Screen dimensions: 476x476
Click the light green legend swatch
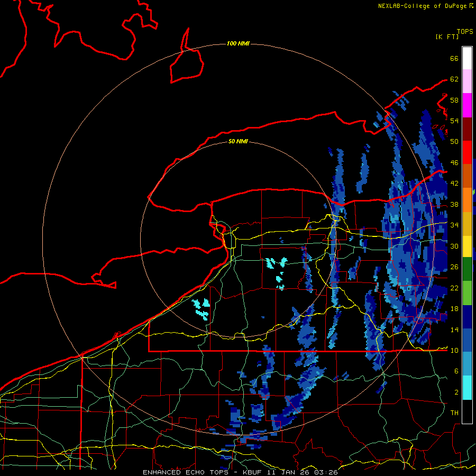coord(467,292)
